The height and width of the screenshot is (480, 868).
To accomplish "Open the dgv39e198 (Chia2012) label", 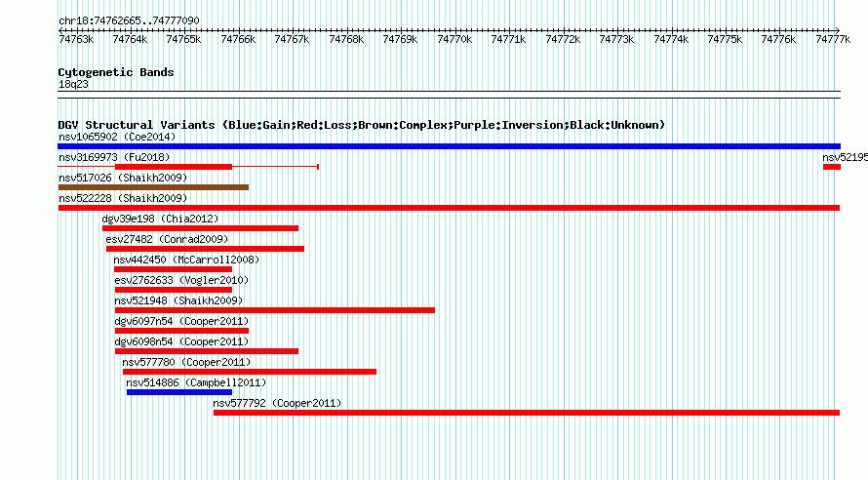I will 160,219.
